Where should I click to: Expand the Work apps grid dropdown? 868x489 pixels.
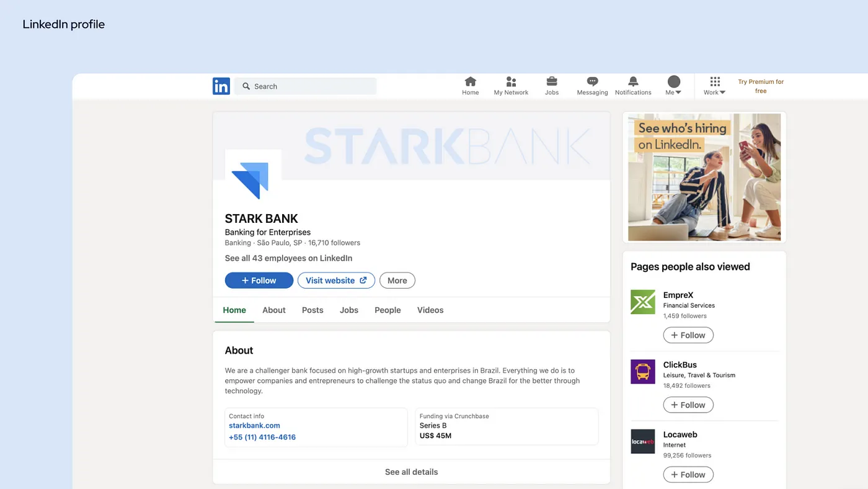tap(714, 86)
